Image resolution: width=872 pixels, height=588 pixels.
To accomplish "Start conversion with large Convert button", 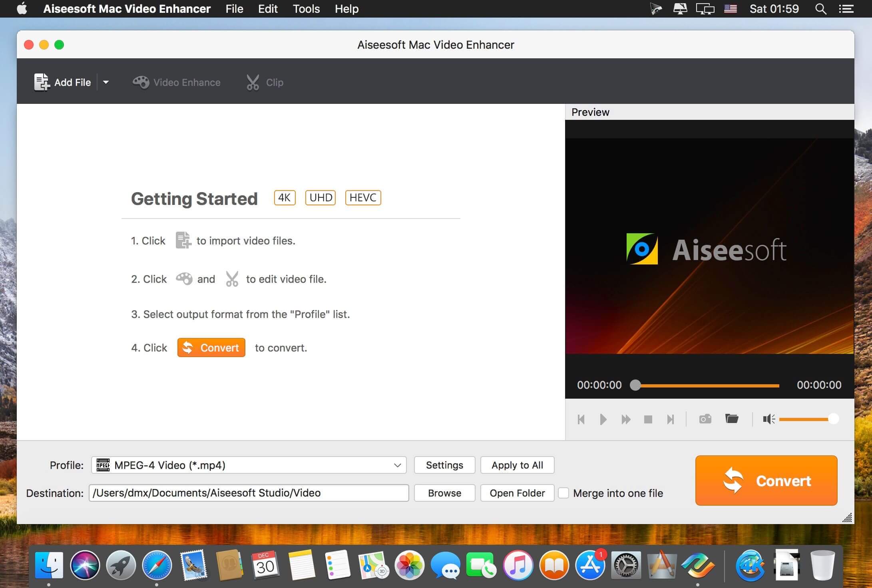I will (766, 481).
